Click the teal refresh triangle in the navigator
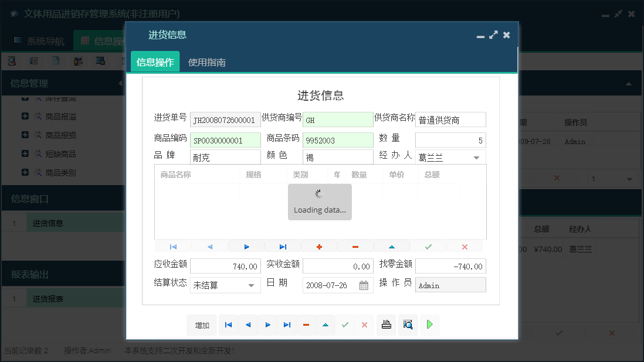 (391, 246)
